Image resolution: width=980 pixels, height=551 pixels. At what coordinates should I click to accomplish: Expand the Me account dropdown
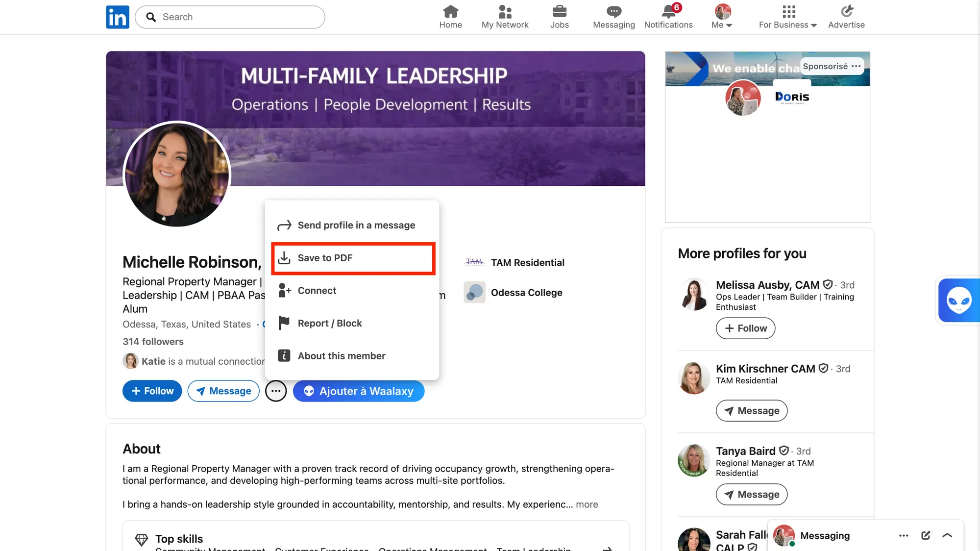[x=722, y=17]
